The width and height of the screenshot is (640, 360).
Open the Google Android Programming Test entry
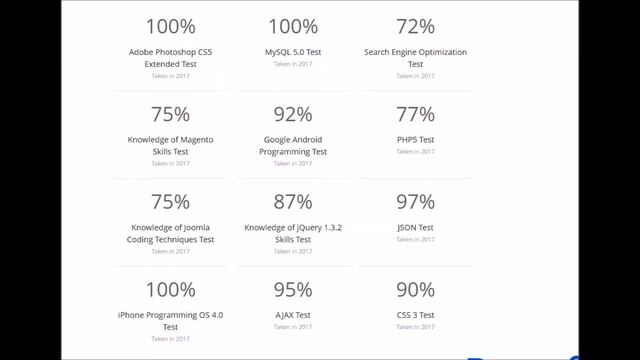tap(293, 145)
